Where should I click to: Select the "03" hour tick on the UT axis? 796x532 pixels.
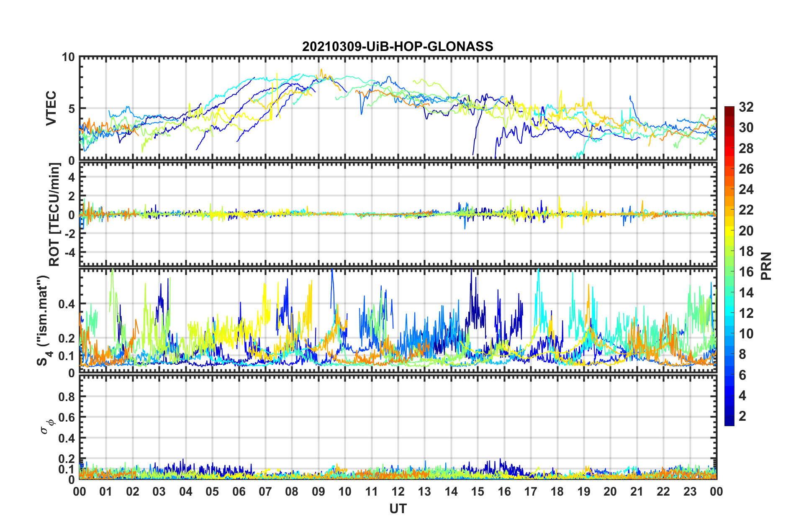pyautogui.click(x=159, y=492)
